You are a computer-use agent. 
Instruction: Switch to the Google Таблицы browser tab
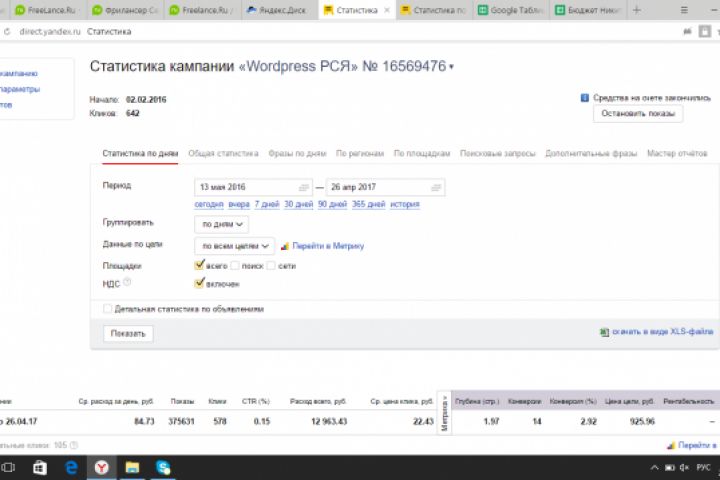511,10
